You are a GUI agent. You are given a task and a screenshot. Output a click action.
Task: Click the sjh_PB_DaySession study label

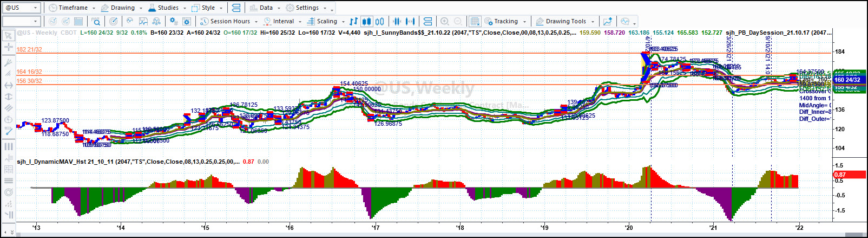778,33
